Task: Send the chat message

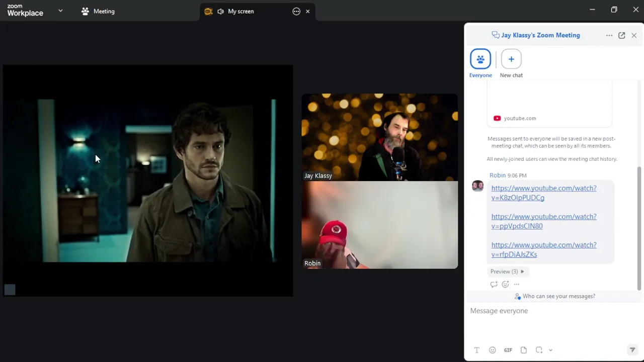Action: pyautogui.click(x=632, y=350)
